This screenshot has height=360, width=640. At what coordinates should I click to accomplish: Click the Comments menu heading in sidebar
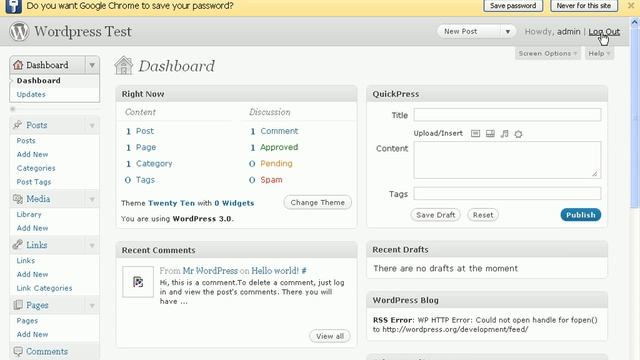point(47,351)
